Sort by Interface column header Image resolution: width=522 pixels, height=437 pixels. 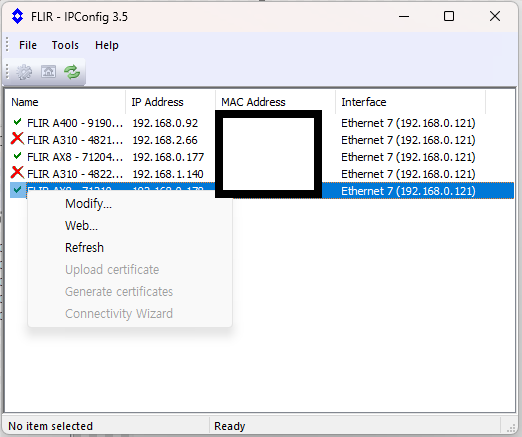pos(410,102)
